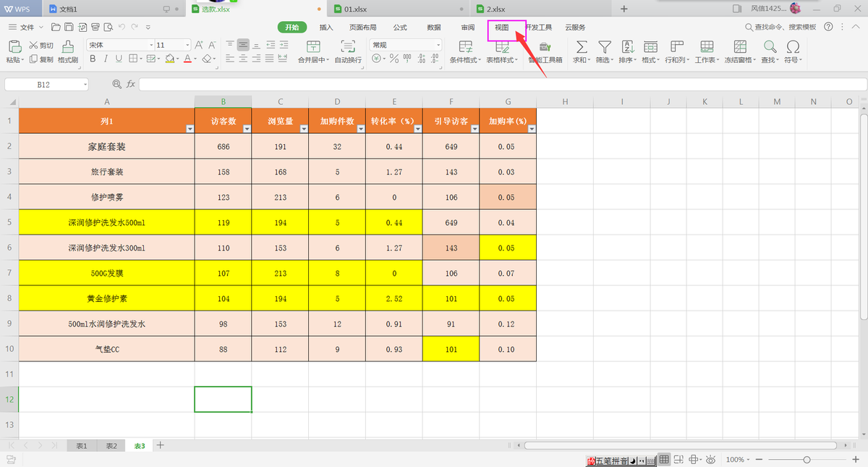
Task: Toggle Wrap Text (自动换行)
Action: (x=348, y=46)
